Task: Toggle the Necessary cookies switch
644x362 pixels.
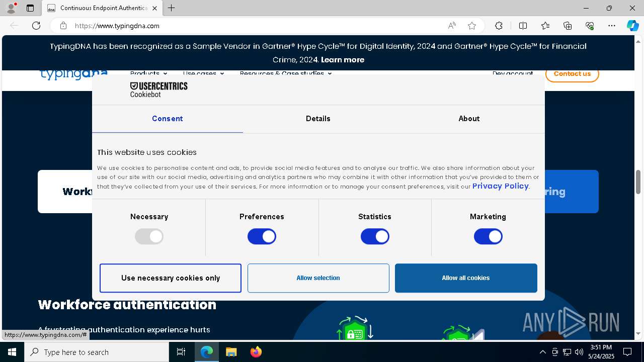Action: coord(149,236)
